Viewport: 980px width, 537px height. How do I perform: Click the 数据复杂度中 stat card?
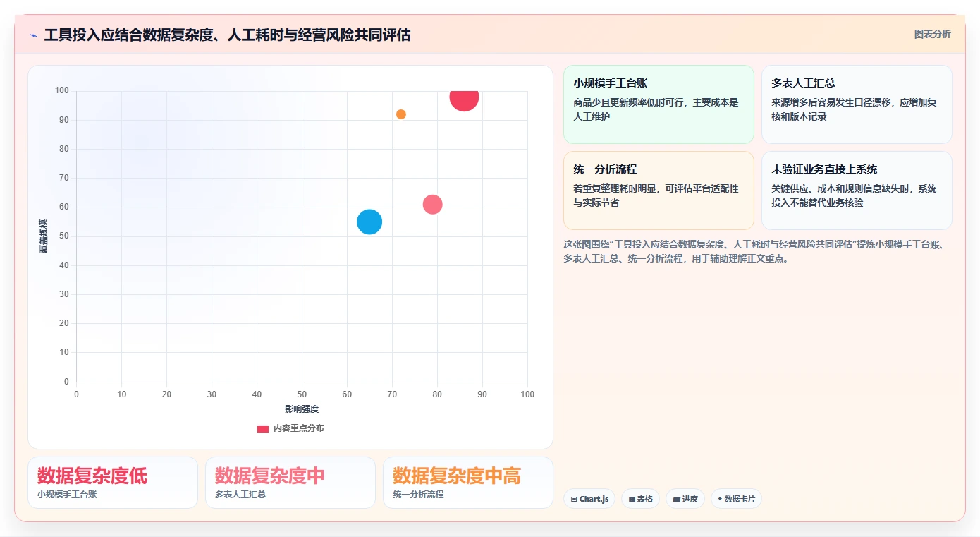(x=290, y=483)
